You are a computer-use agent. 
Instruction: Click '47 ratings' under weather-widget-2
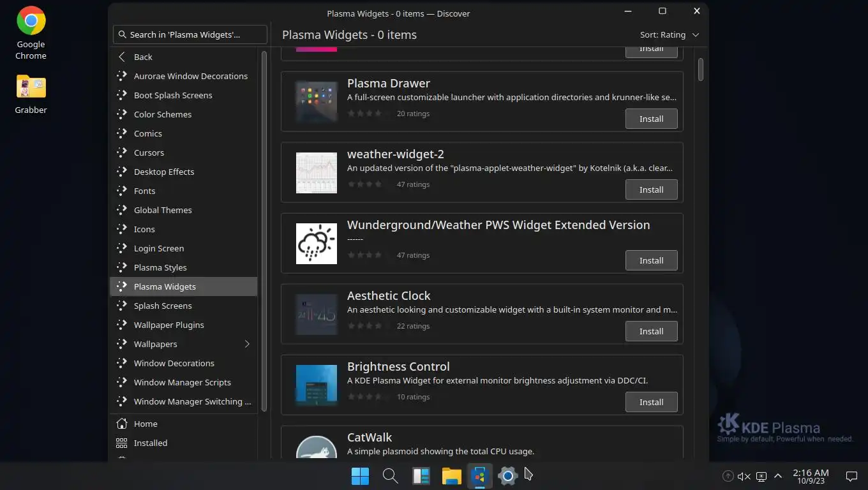click(x=413, y=184)
